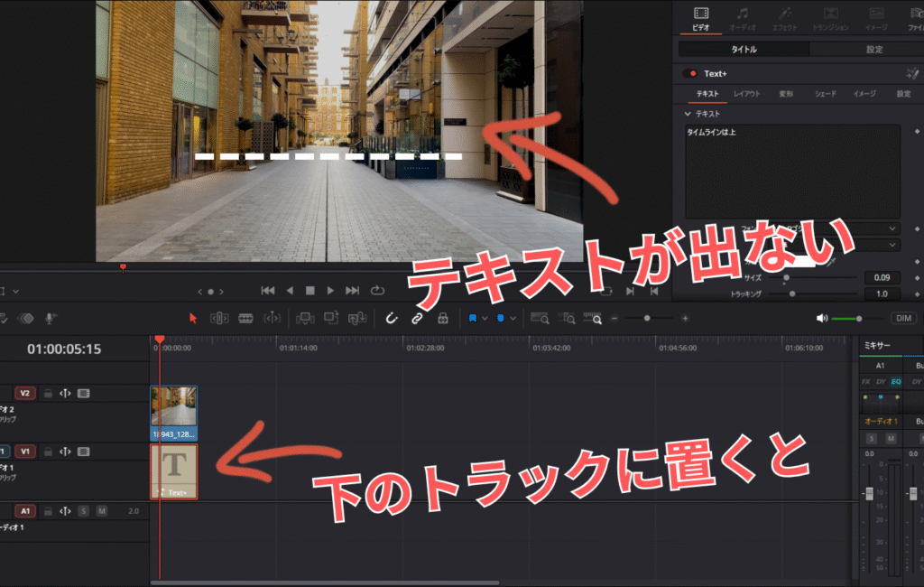
Task: Jump to first frame with skip-back button
Action: click(x=268, y=291)
